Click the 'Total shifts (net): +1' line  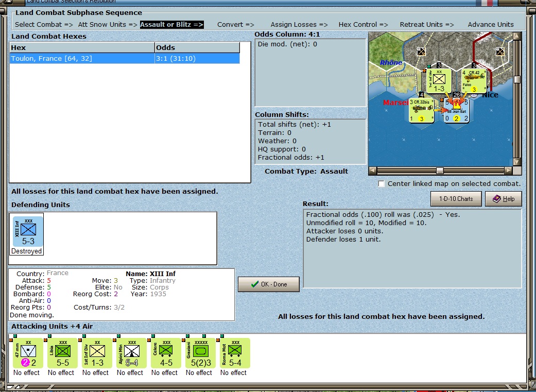295,125
